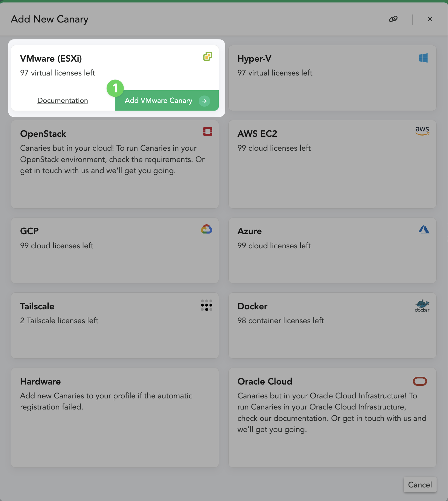Cancel the Add New Canary dialog
The width and height of the screenshot is (448, 501).
(x=420, y=485)
